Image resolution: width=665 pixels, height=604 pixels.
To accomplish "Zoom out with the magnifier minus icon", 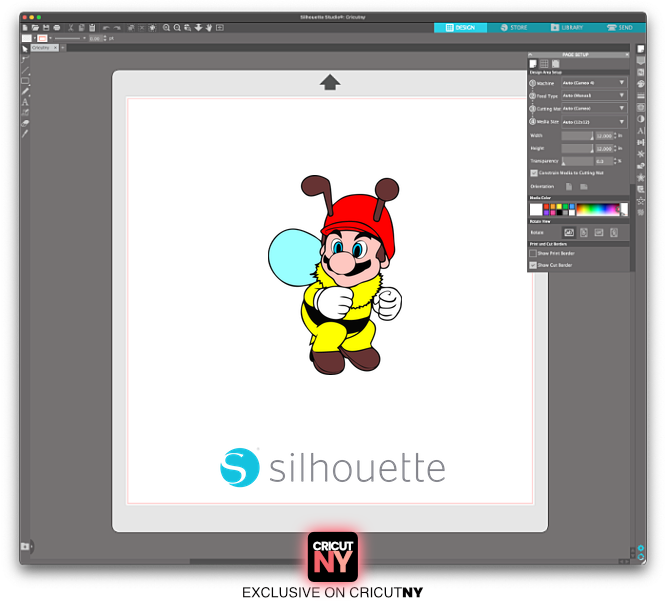I will [x=177, y=28].
